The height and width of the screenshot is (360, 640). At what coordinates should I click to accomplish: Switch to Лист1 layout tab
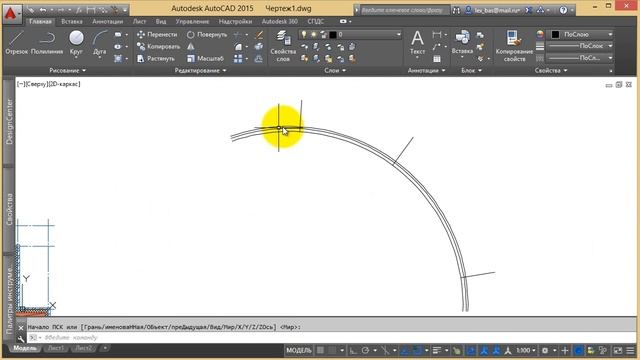(x=56, y=348)
